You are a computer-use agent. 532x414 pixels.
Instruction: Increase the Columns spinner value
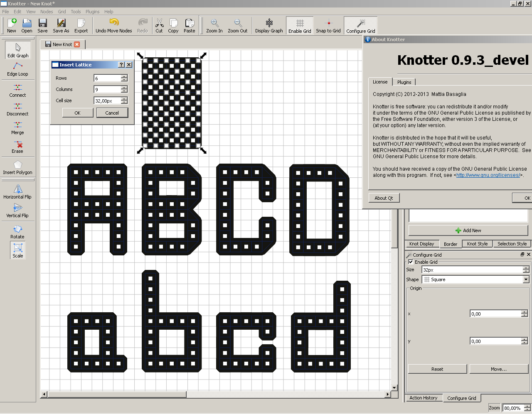coord(124,88)
